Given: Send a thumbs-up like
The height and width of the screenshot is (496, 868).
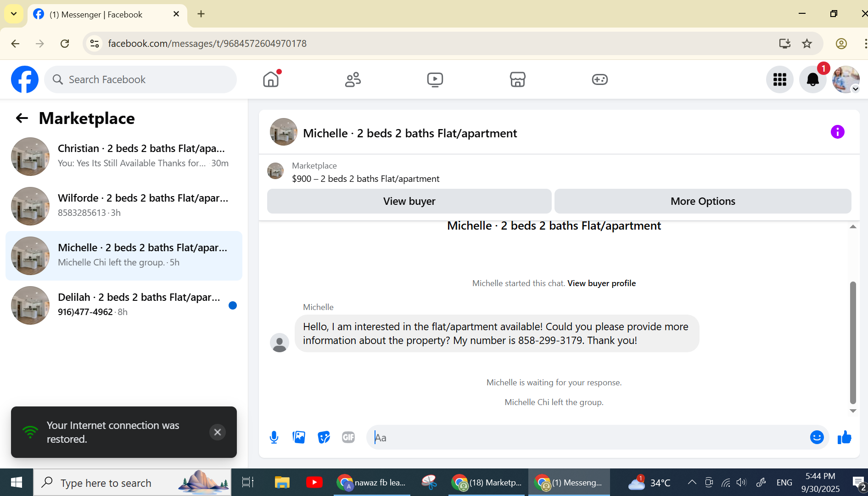Looking at the screenshot, I should point(844,438).
